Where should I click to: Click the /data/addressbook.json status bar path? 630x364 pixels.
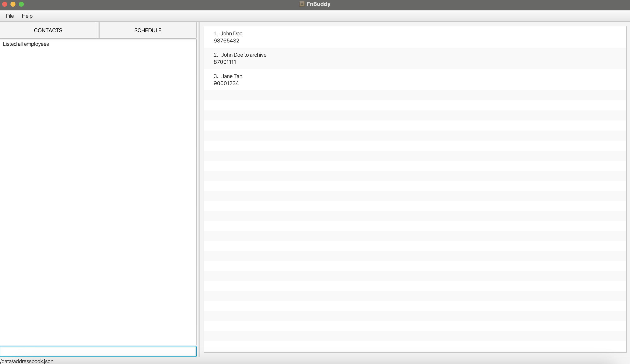point(27,361)
